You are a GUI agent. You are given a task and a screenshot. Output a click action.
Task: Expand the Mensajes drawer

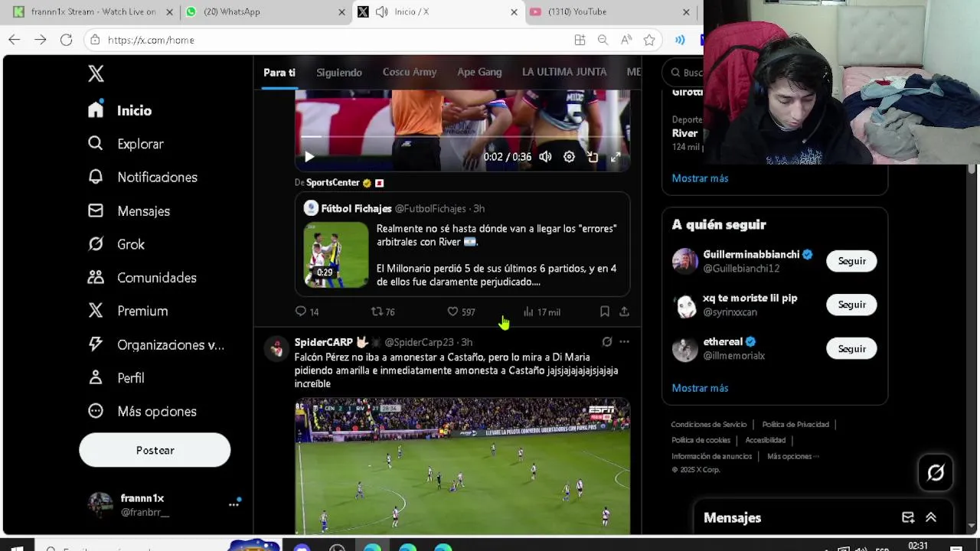pyautogui.click(x=931, y=518)
